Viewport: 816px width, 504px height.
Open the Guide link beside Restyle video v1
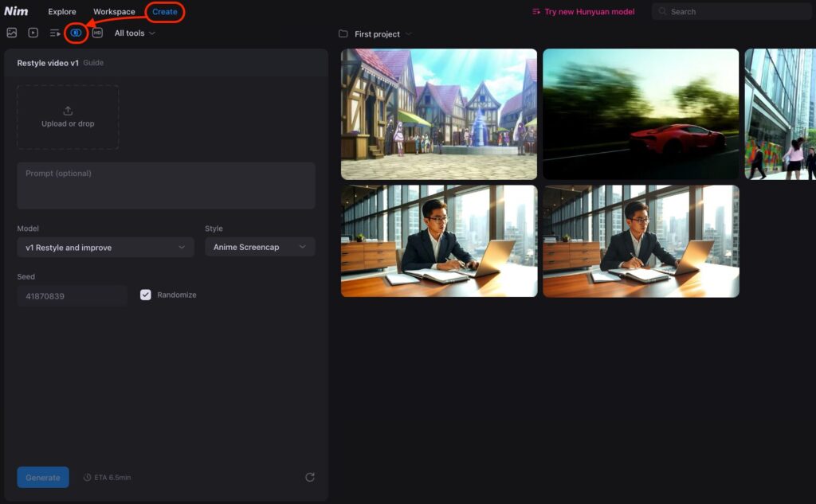coord(93,63)
